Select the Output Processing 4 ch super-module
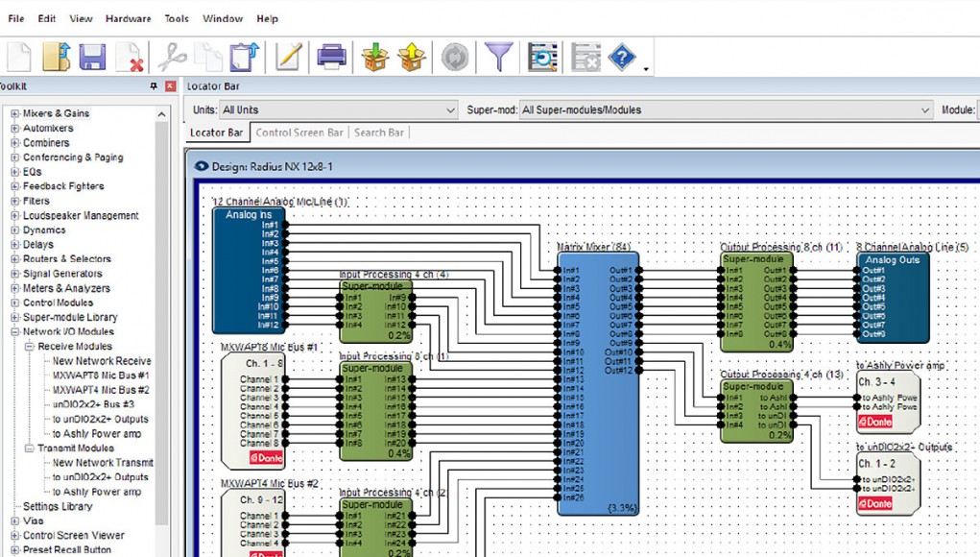 coord(757,411)
